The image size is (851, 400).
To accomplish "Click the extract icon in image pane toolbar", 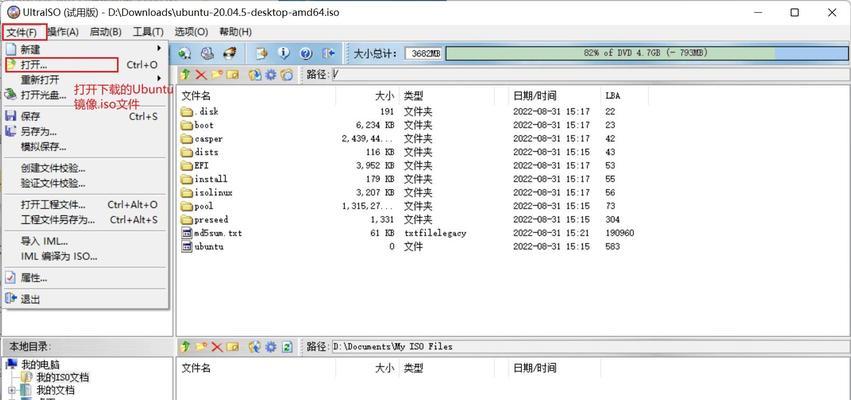I will coord(255,74).
